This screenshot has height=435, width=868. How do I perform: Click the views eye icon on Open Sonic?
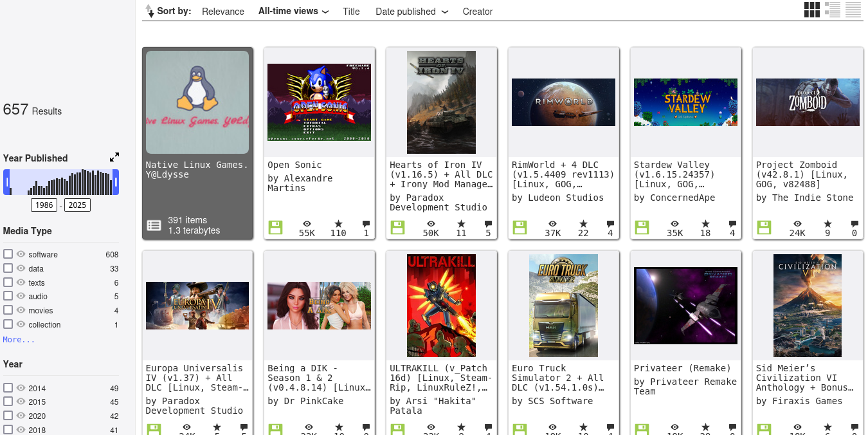(x=307, y=224)
